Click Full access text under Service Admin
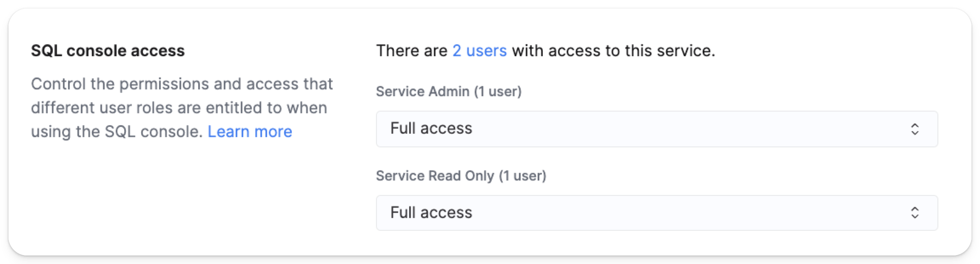 click(431, 129)
